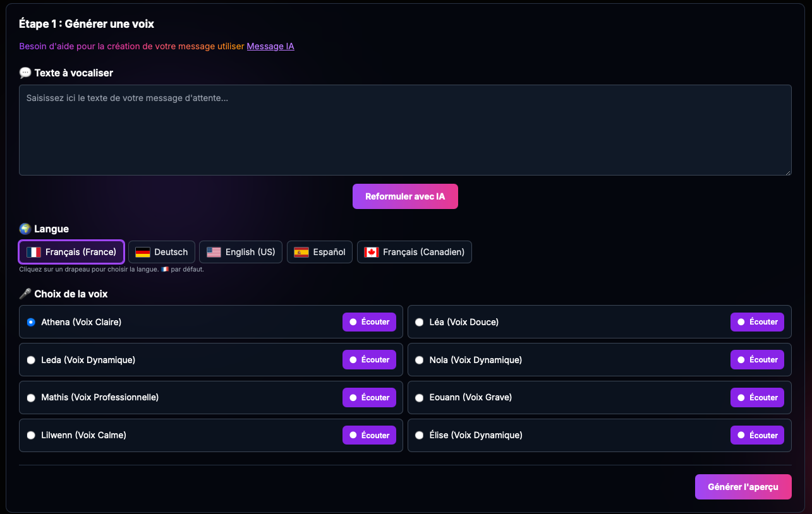Select the Athena (Voix Claire) radio button

pyautogui.click(x=31, y=322)
